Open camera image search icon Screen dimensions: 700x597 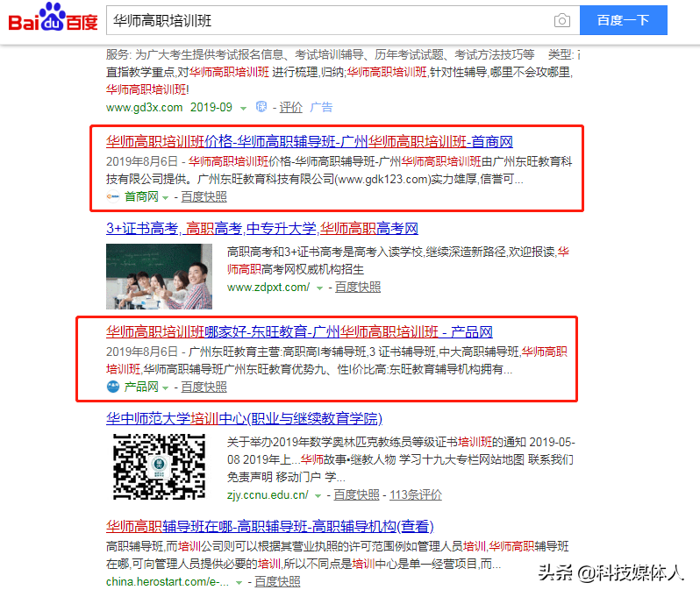[x=562, y=20]
